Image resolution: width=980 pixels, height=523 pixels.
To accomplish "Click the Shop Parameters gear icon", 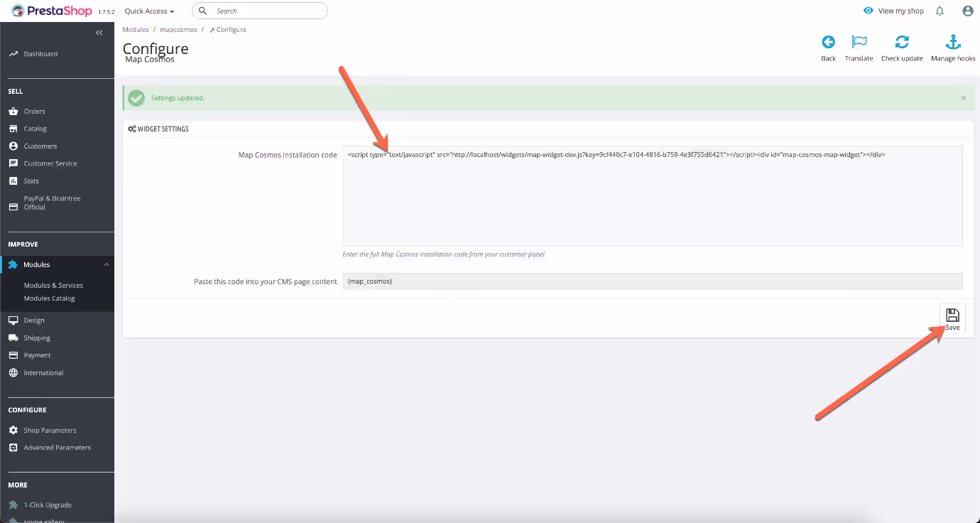I will 13,430.
